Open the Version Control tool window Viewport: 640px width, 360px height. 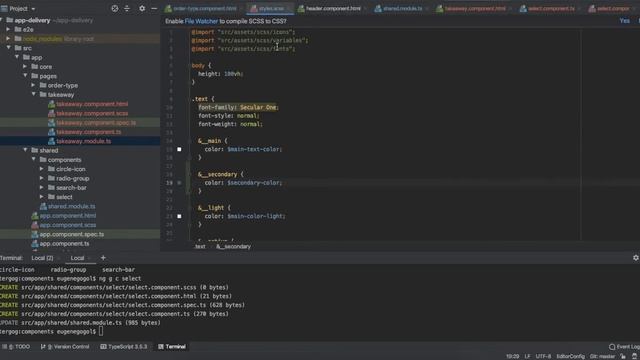click(65, 347)
